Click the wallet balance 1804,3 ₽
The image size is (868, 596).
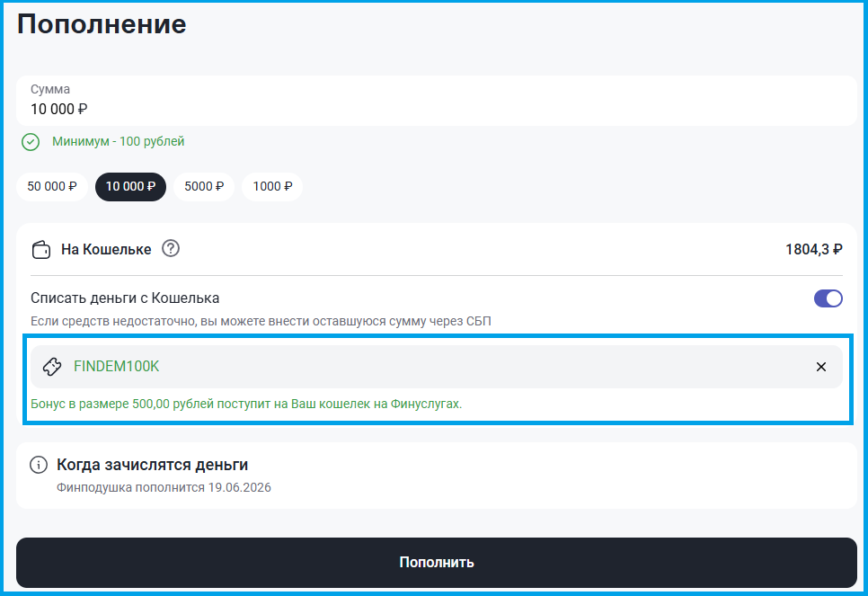(x=814, y=250)
